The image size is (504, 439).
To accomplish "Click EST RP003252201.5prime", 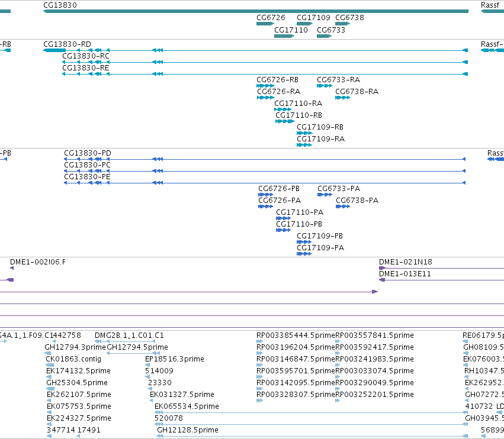I will click(338, 401).
